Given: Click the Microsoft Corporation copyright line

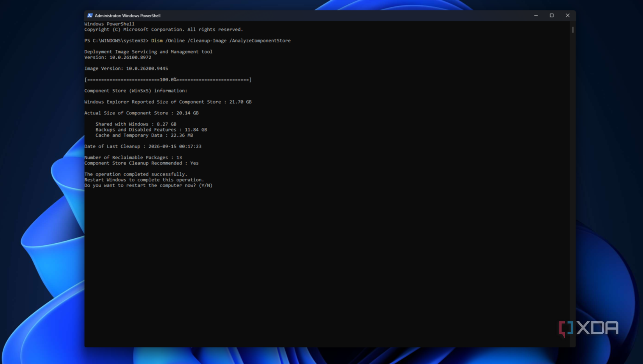Looking at the screenshot, I should point(164,30).
